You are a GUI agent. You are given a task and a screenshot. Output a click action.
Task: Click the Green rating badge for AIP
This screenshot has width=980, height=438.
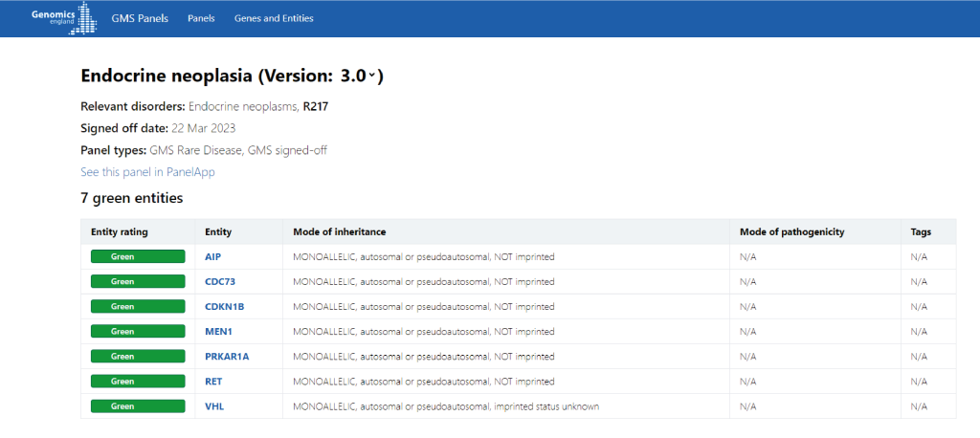coord(138,257)
